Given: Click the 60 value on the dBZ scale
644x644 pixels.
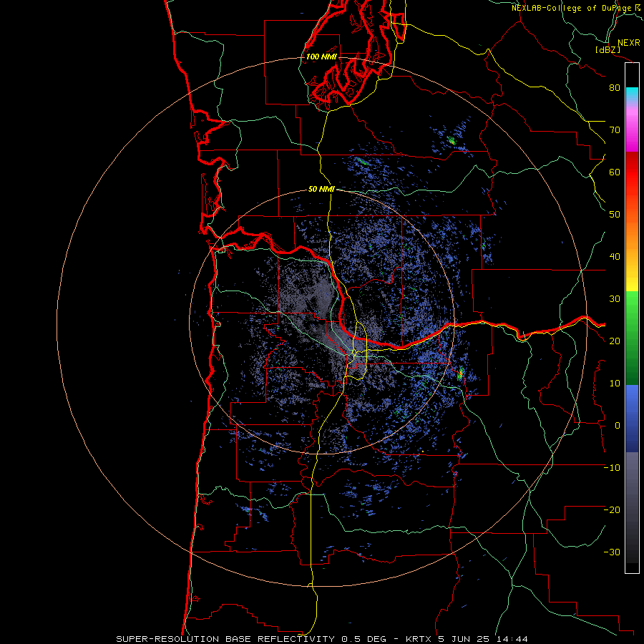Looking at the screenshot, I should click(615, 172).
